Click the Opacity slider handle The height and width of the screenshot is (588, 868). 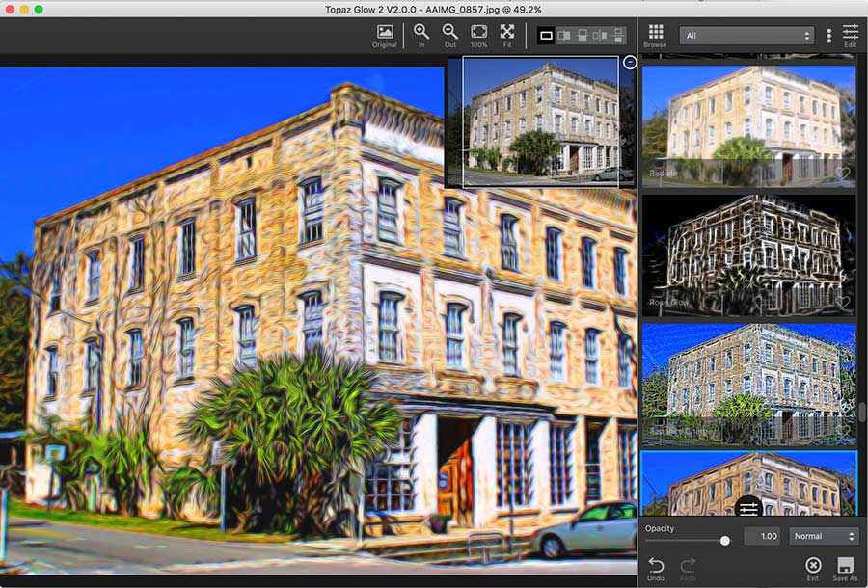pyautogui.click(x=725, y=541)
